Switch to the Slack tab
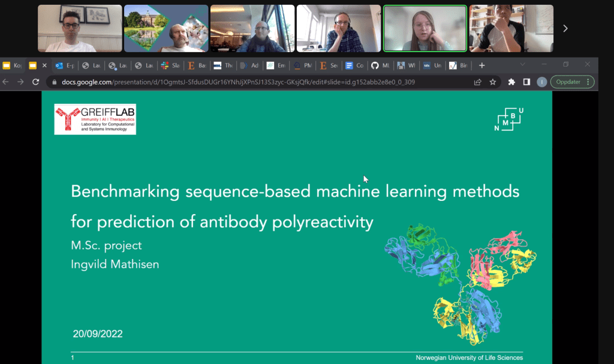614x364 pixels. (170, 65)
